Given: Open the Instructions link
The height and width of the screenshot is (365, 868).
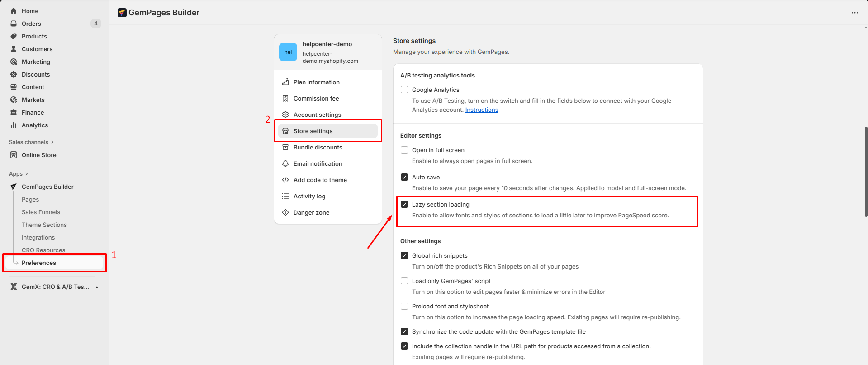Looking at the screenshot, I should (x=481, y=110).
